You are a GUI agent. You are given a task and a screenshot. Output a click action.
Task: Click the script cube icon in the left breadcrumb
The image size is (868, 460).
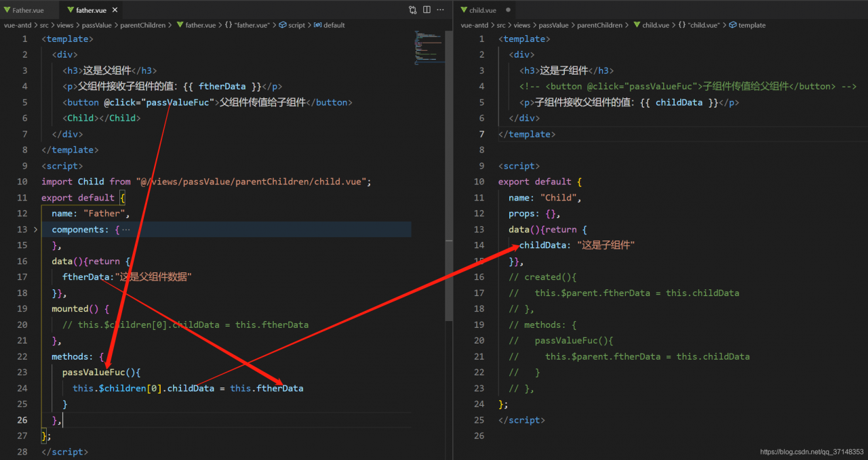tap(282, 25)
